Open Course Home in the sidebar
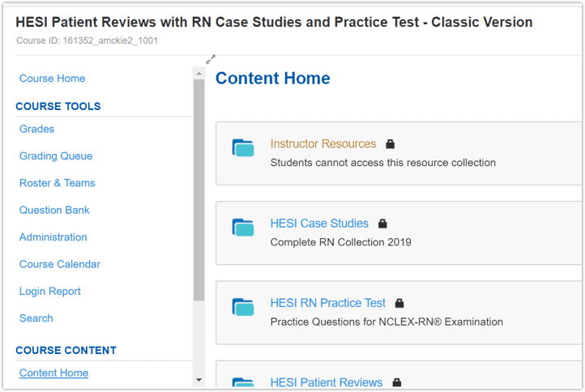The height and width of the screenshot is (392, 585). point(52,79)
